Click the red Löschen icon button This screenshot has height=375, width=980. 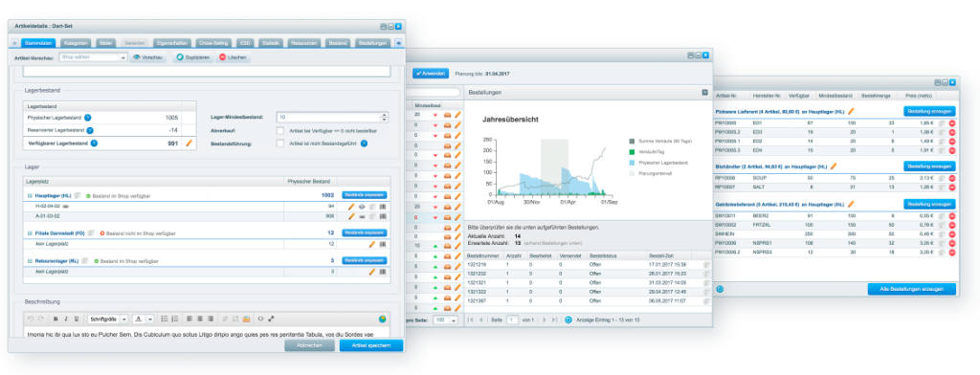tap(233, 57)
